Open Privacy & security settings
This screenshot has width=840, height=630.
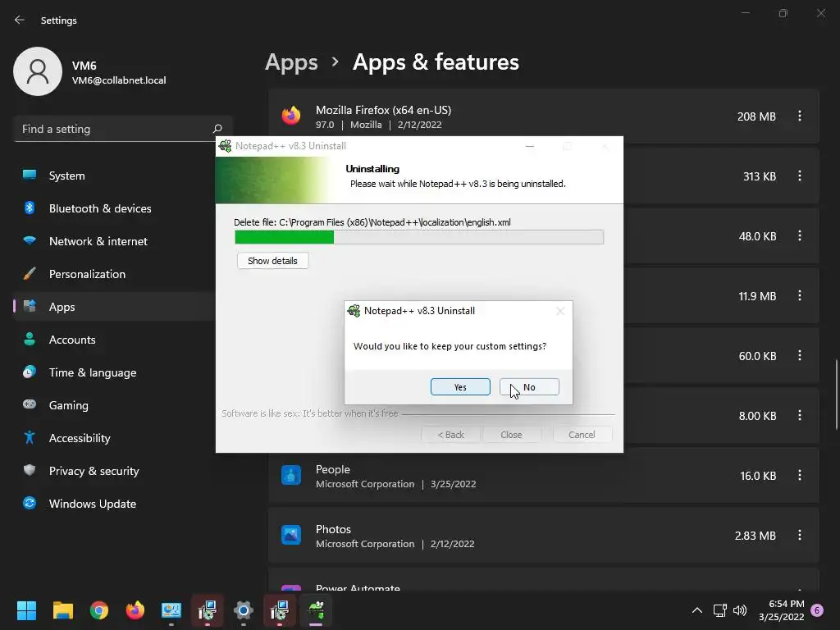click(x=115, y=471)
